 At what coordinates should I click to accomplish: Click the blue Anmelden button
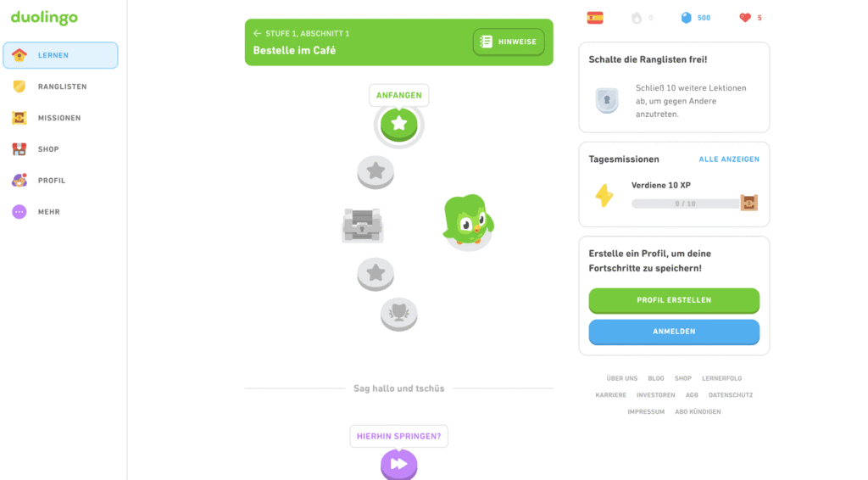(674, 332)
